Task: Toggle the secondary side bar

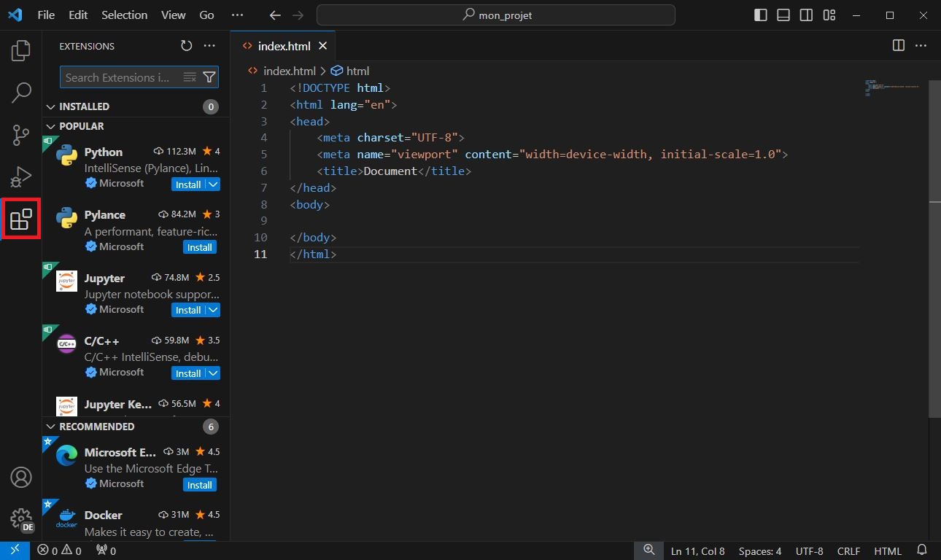Action: tap(806, 15)
